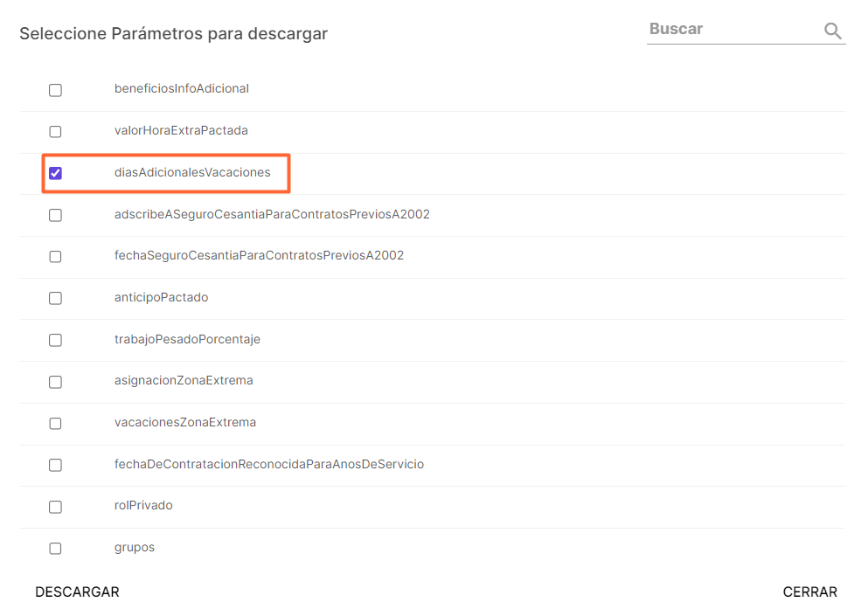This screenshot has height=609, width=868.
Task: Select the grupos parameter label
Action: (x=135, y=547)
